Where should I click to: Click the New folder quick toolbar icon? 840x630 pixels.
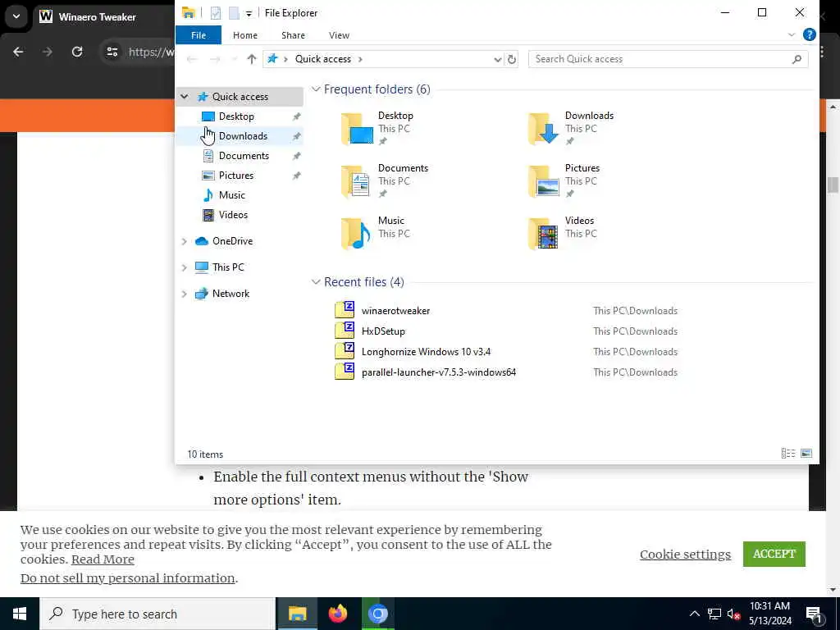point(234,13)
